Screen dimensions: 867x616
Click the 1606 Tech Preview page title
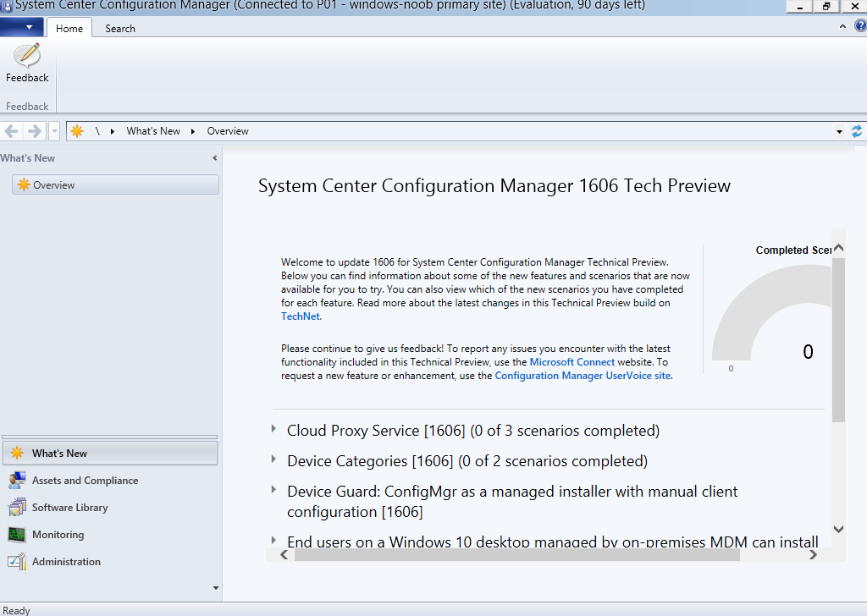(x=494, y=185)
